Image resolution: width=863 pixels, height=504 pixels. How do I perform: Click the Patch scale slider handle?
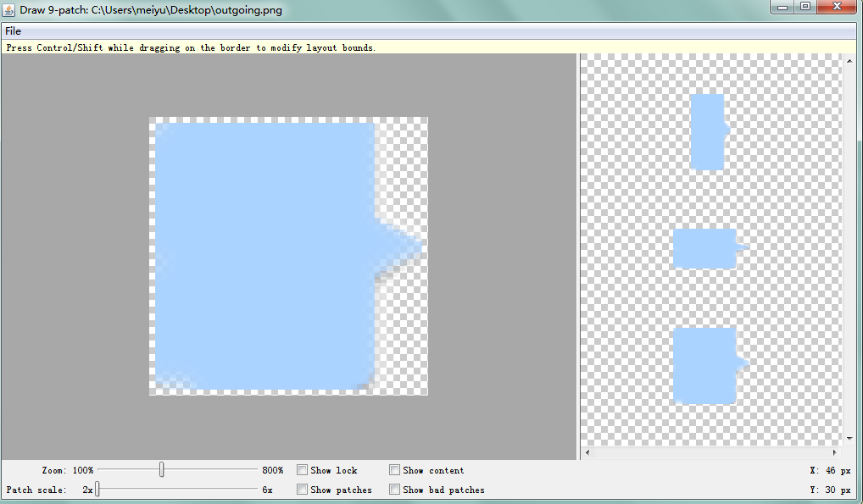97,489
